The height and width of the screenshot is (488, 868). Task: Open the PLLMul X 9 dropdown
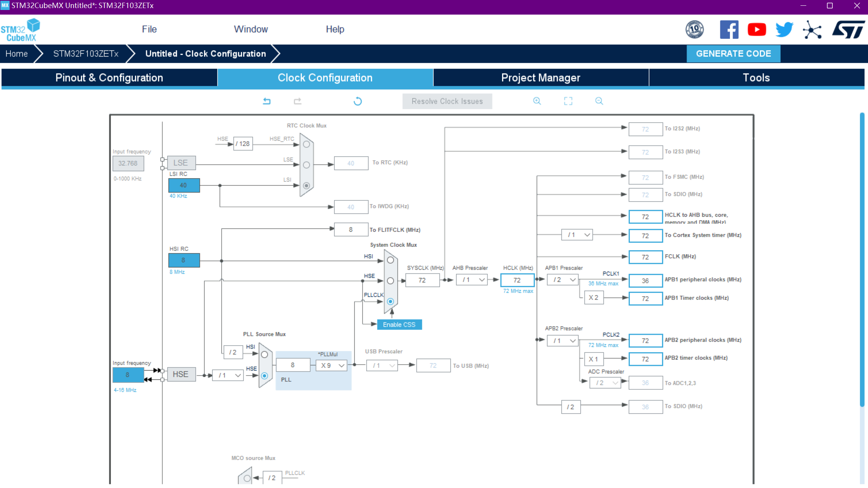tap(332, 365)
